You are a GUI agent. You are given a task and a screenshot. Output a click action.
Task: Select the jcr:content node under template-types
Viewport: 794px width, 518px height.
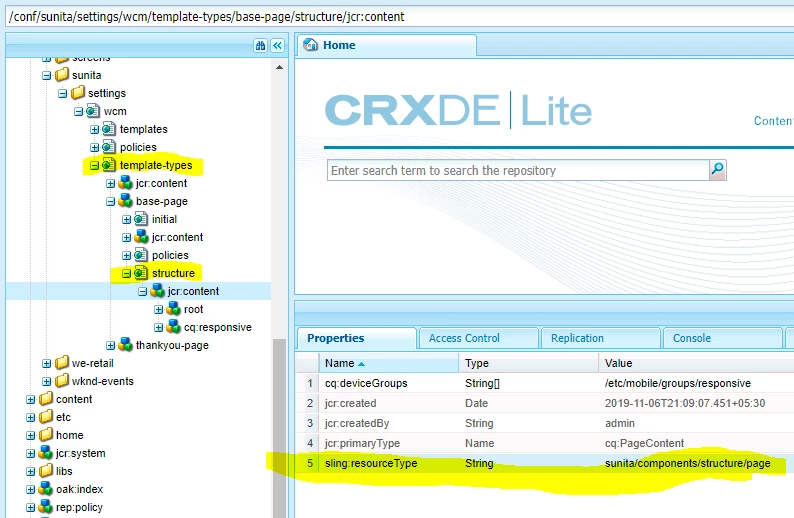click(162, 183)
